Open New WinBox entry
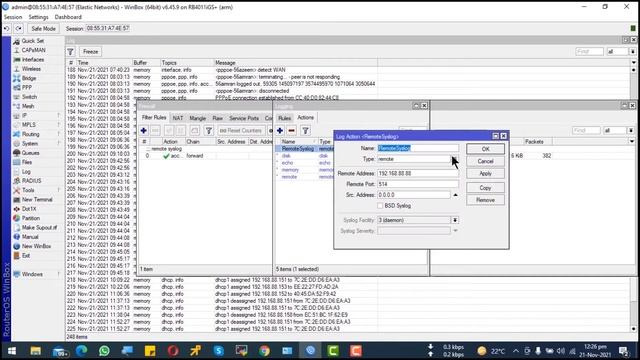This screenshot has width=640, height=360. tap(36, 247)
